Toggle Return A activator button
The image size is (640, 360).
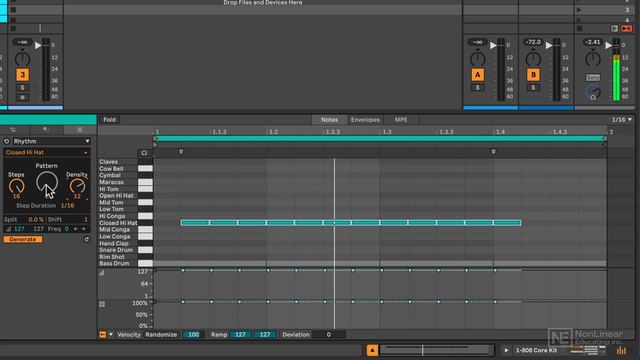tap(478, 75)
